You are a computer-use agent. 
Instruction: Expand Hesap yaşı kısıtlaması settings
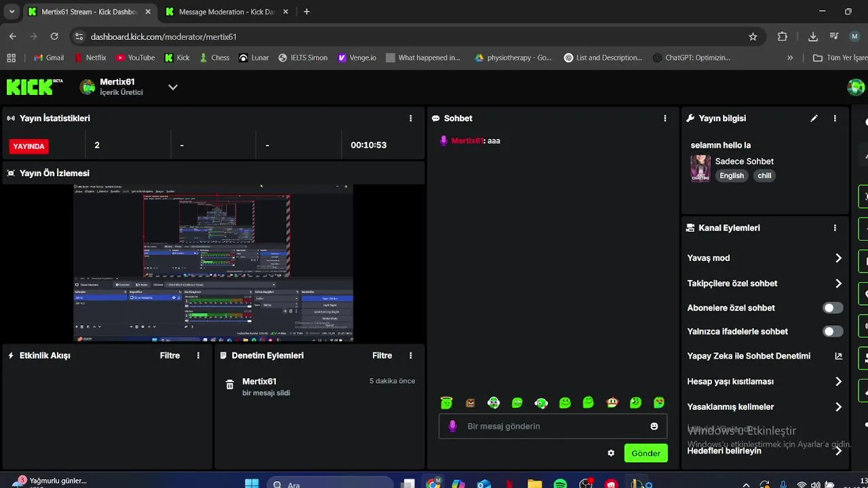tap(838, 382)
